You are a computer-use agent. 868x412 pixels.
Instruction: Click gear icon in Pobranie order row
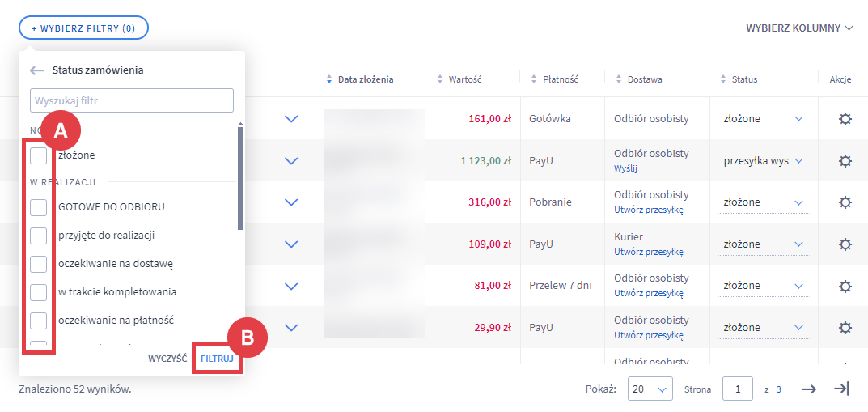click(845, 202)
